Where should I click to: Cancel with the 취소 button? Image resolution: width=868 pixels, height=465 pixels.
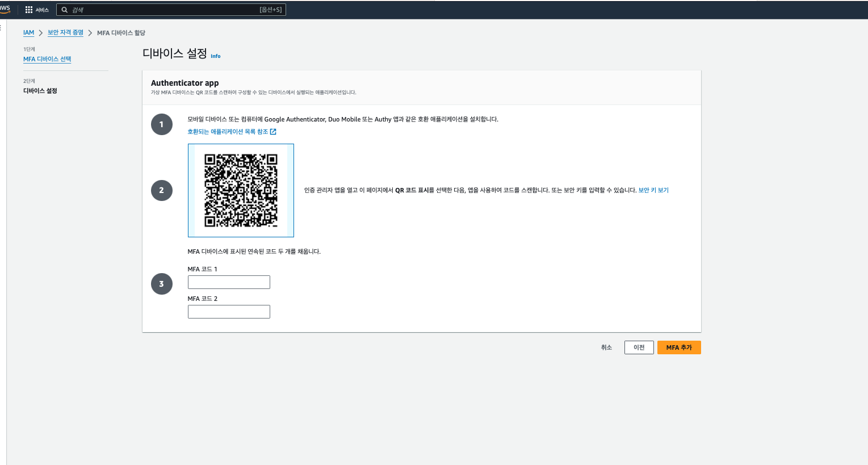click(606, 347)
